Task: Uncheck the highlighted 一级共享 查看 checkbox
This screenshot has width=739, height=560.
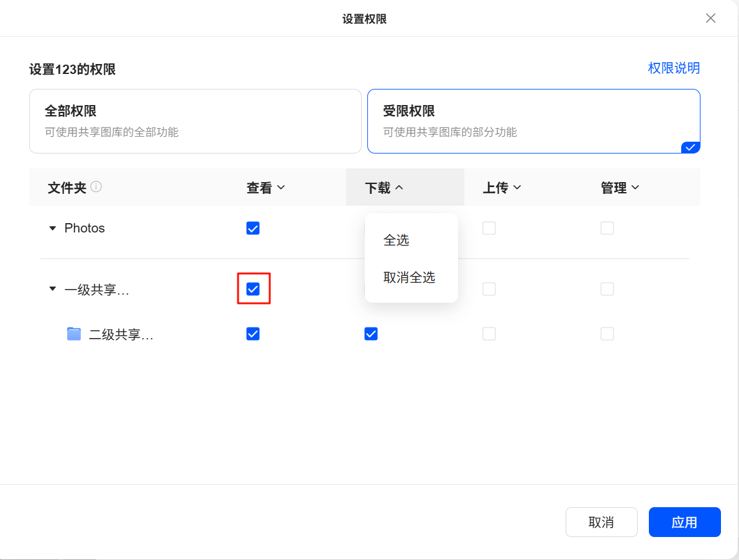Action: (x=253, y=288)
